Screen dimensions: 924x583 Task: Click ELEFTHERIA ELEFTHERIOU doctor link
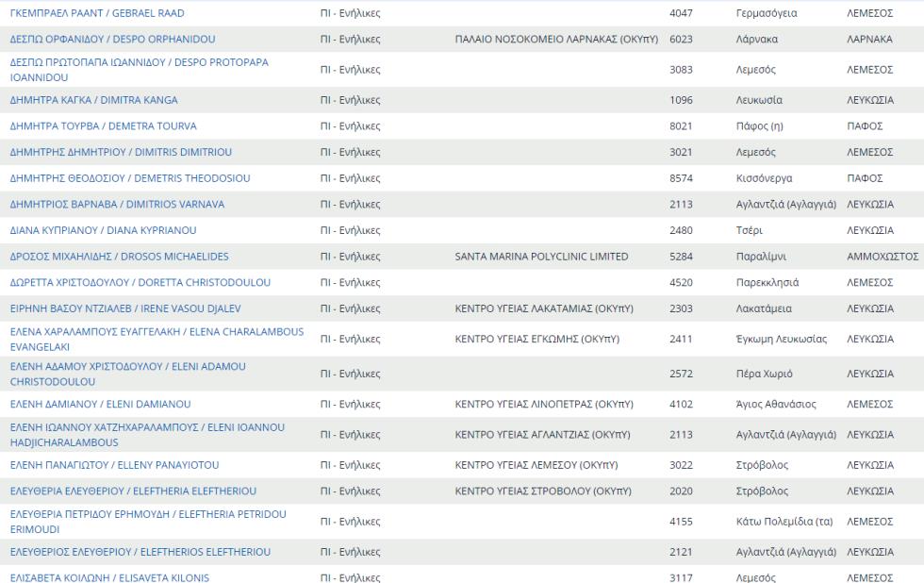pos(133,491)
